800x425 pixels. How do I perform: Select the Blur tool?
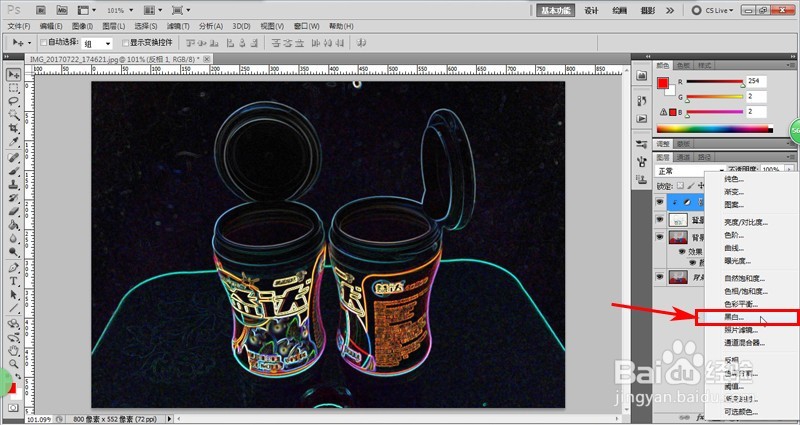tap(13, 238)
